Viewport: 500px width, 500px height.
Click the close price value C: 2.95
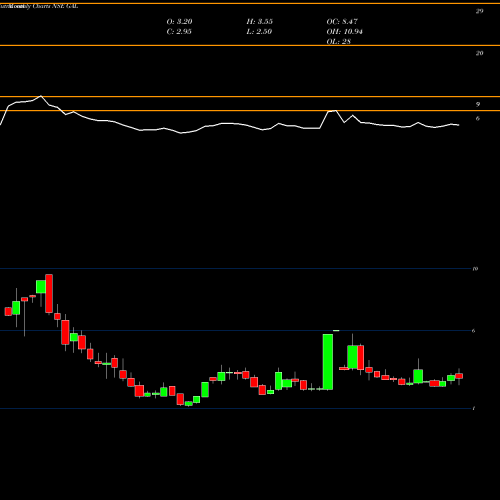click(x=179, y=32)
